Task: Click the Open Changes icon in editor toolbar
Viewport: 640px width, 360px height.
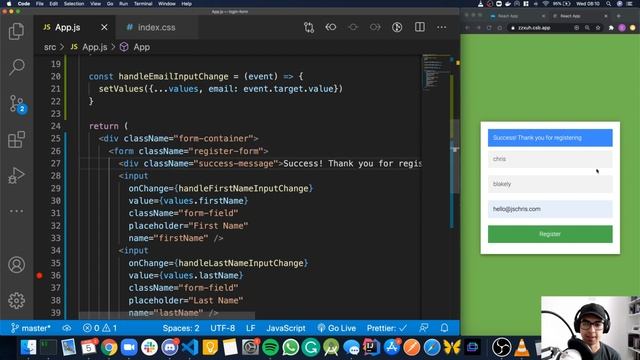Action: tap(309, 27)
